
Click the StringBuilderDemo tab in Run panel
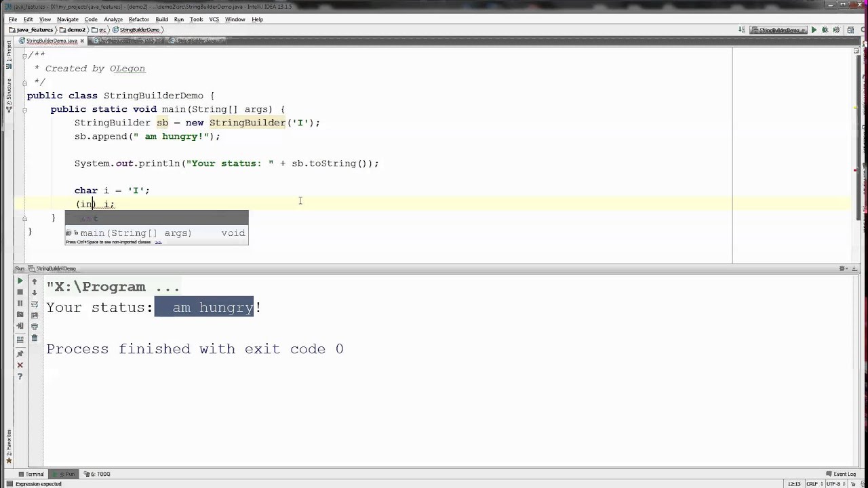point(51,268)
